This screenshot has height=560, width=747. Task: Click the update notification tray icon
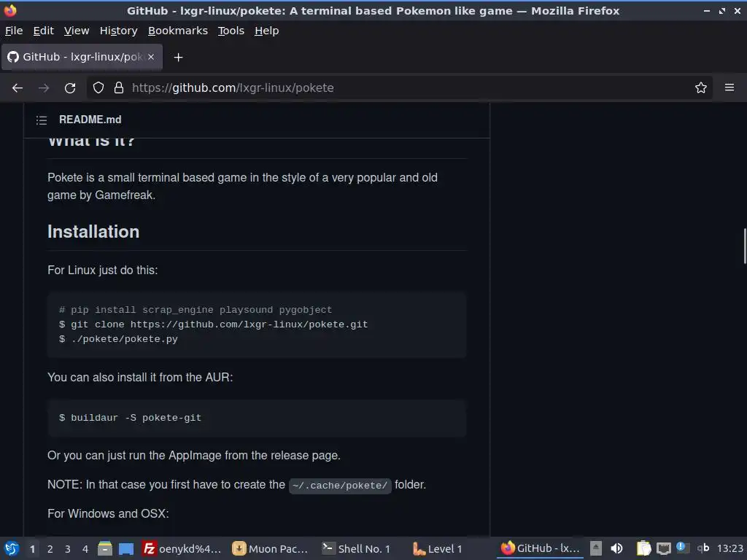683,548
